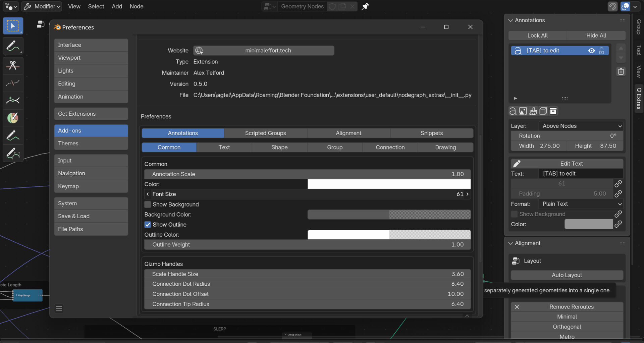The width and height of the screenshot is (644, 343).
Task: Select the Add Reroute tool
Action: pyautogui.click(x=13, y=100)
